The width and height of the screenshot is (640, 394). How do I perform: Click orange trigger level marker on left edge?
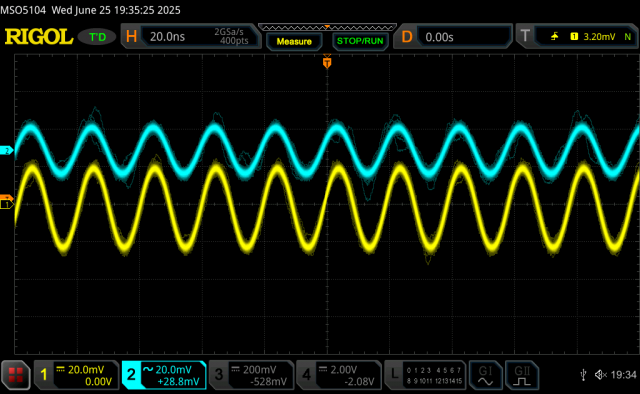pos(6,198)
